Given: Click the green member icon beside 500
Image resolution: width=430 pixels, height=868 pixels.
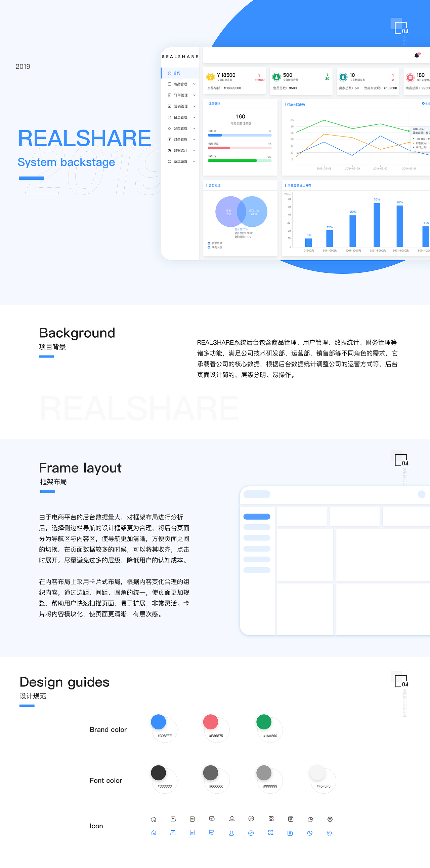Looking at the screenshot, I should pos(276,77).
